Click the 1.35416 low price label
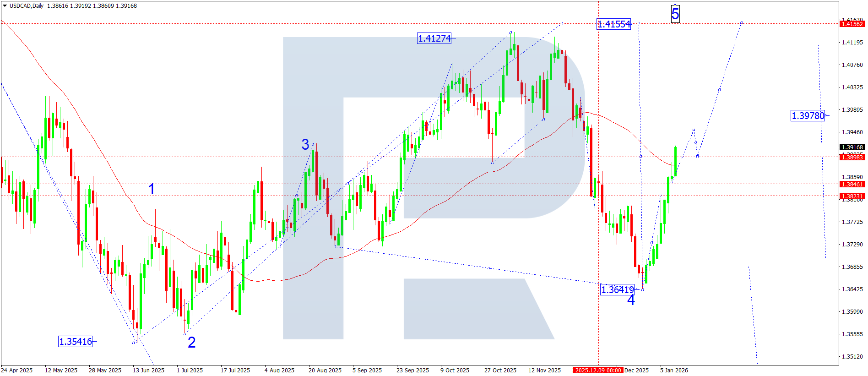Viewport: 868px width, 376px height. click(x=76, y=342)
